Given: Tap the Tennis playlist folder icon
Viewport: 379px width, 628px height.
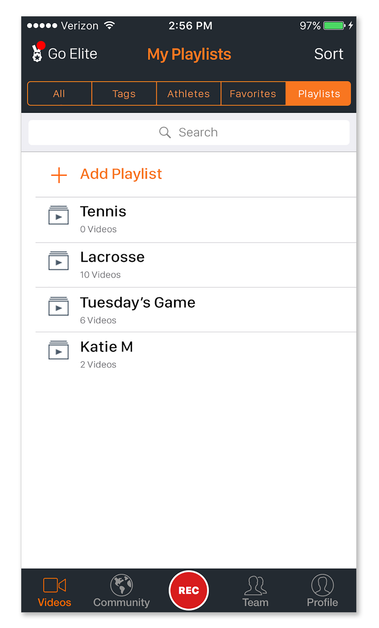Looking at the screenshot, I should (58, 215).
